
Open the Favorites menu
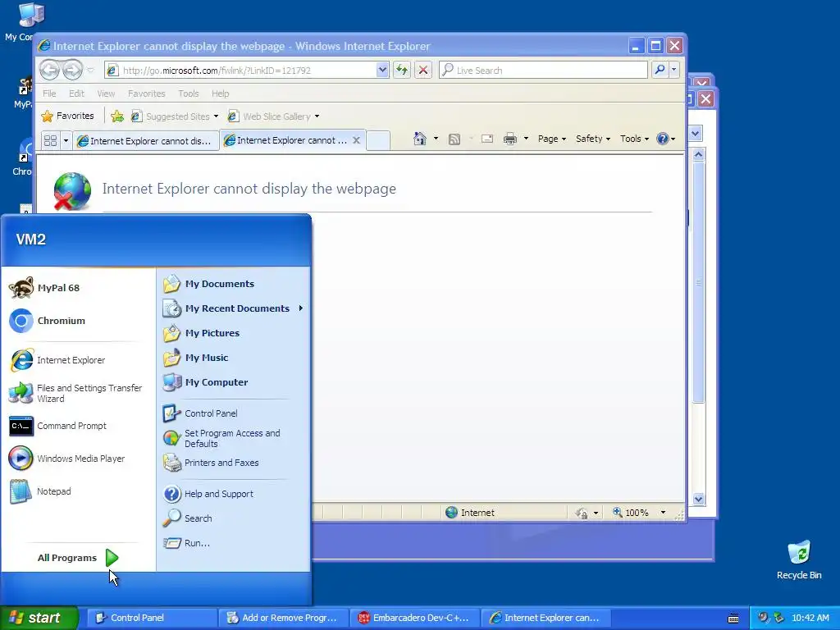pyautogui.click(x=146, y=94)
